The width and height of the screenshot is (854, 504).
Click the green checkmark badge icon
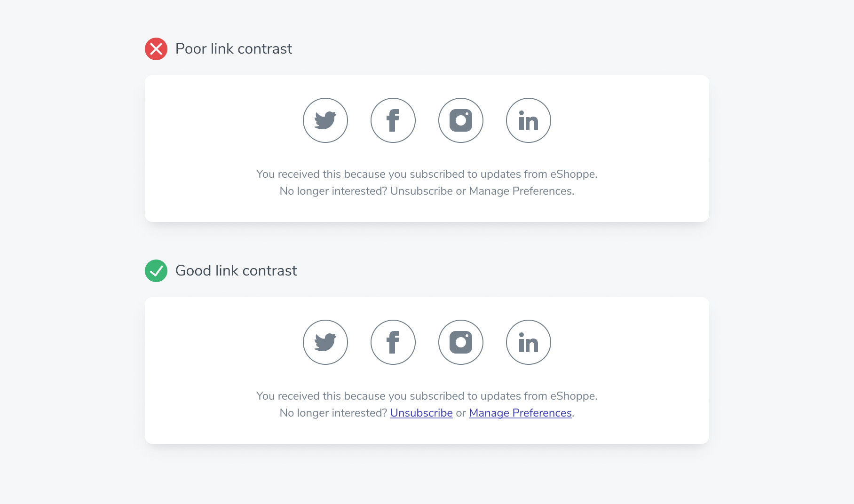(156, 270)
